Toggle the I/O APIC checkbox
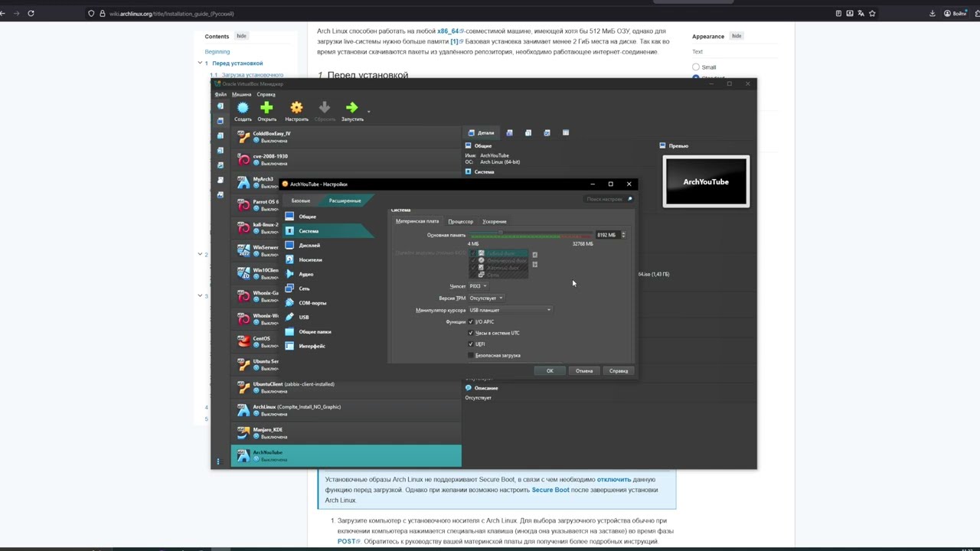 [471, 322]
